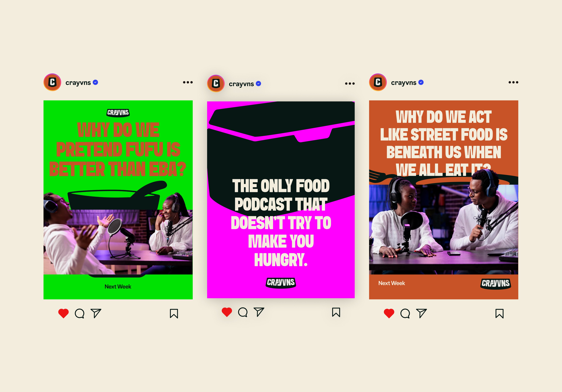Click the crayvns username above the orange post
The width and height of the screenshot is (562, 392).
404,83
